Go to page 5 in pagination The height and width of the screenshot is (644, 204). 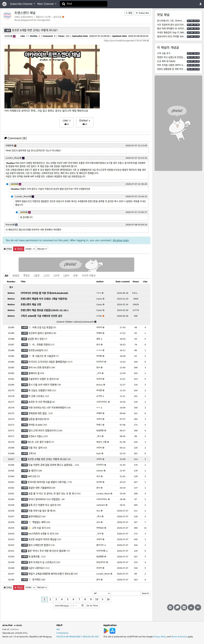[68, 599]
